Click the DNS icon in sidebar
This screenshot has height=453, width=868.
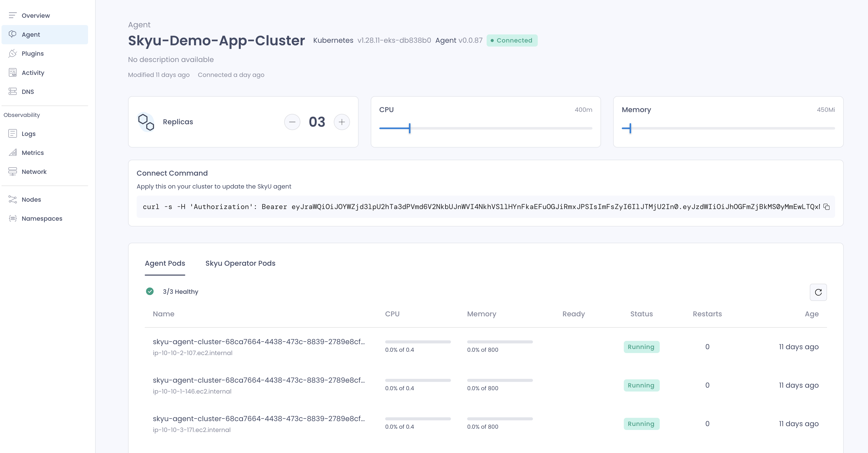pos(13,91)
